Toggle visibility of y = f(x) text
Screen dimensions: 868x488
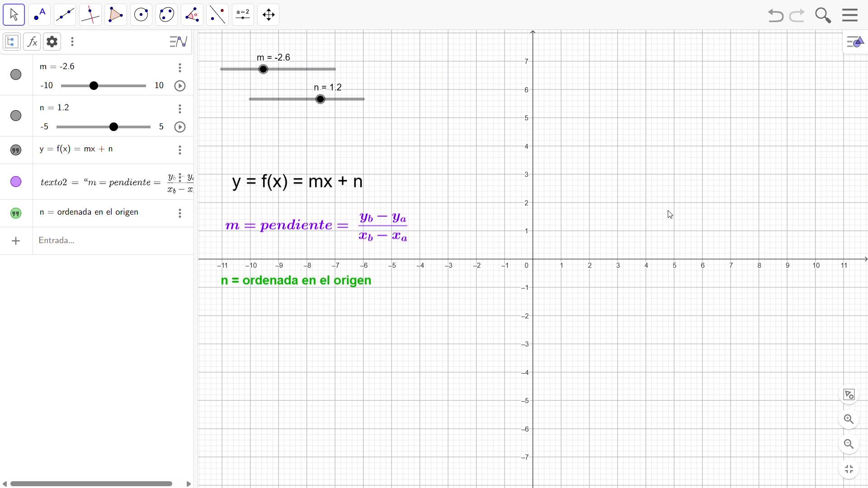pos(16,150)
